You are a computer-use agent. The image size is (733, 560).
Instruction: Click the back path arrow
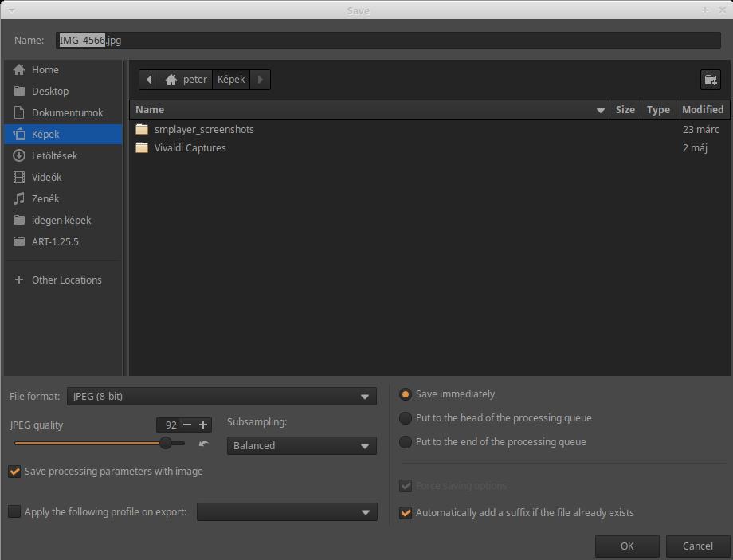149,80
